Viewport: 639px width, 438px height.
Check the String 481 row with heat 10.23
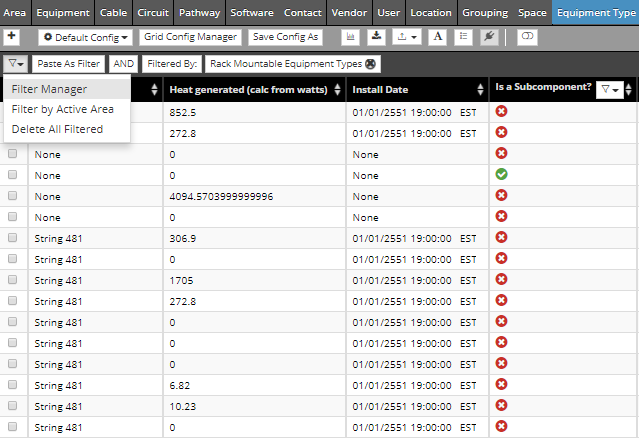(x=13, y=405)
